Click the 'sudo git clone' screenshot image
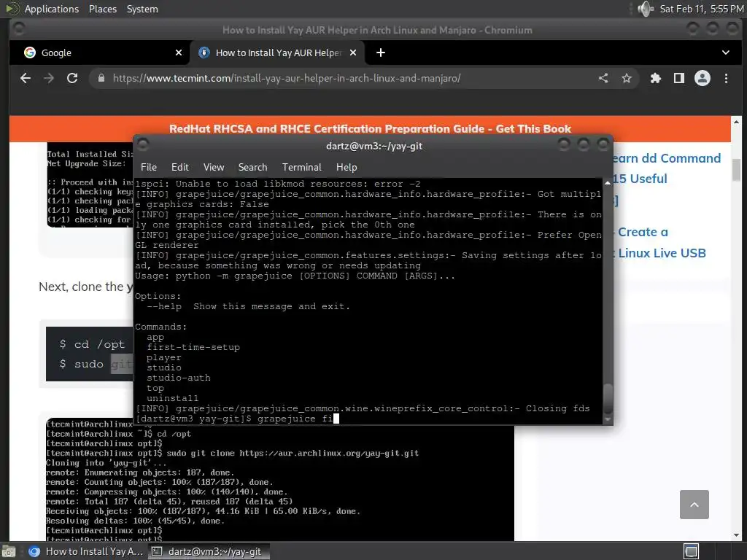 coord(280,482)
